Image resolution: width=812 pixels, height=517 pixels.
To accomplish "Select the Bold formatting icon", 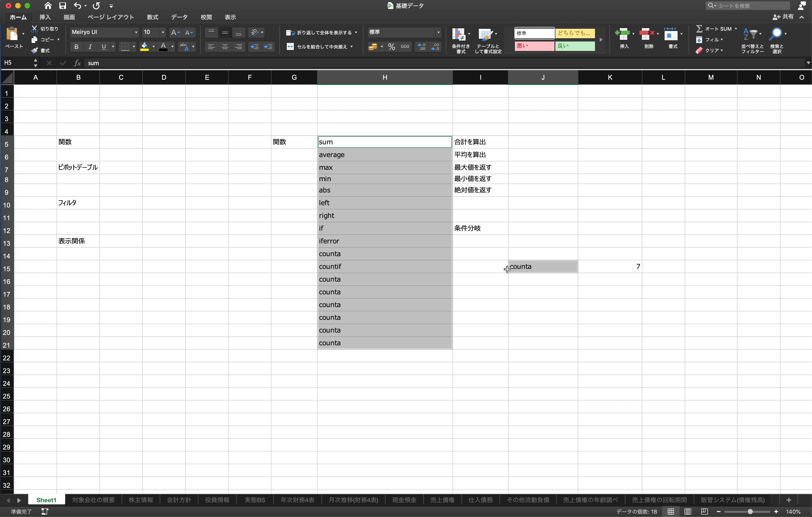I will pos(76,47).
